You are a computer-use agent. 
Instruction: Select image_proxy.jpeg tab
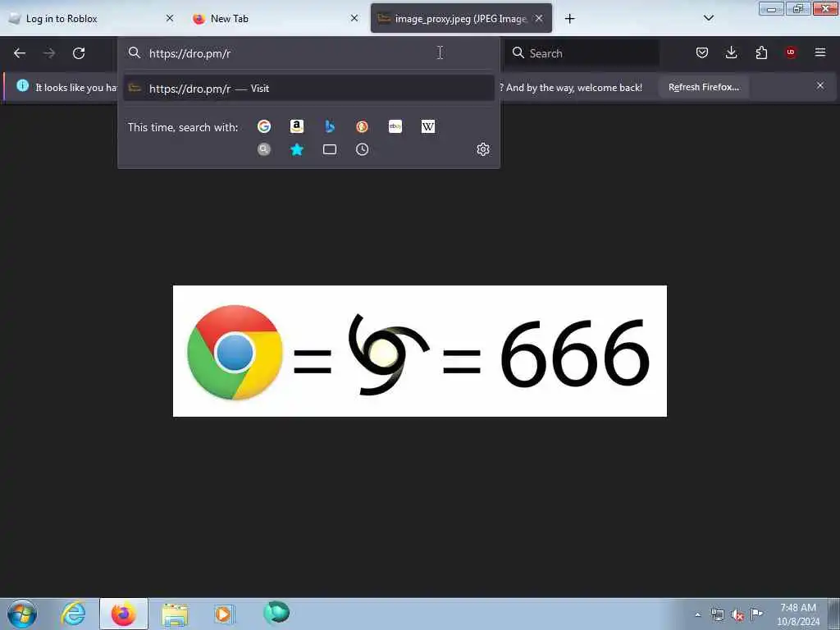pos(461,18)
